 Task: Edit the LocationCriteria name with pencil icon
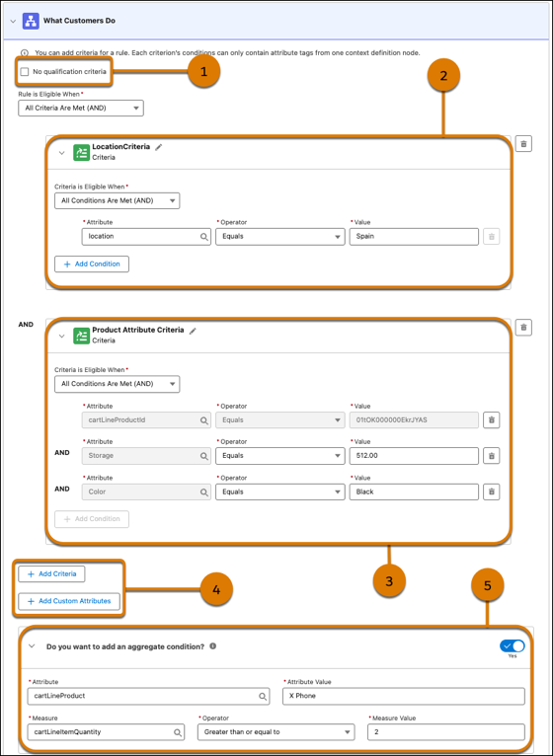(x=159, y=147)
